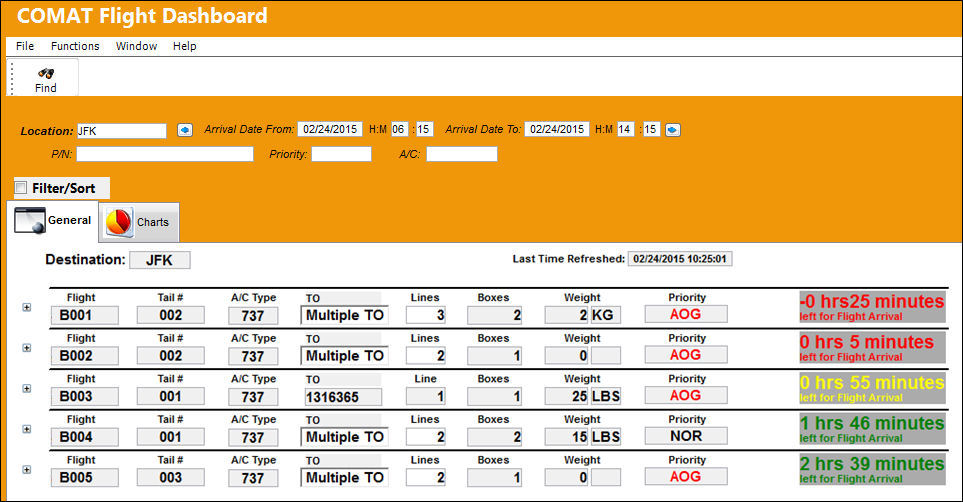Click AOG priority for flight B001
The width and height of the screenshot is (963, 502).
686,314
